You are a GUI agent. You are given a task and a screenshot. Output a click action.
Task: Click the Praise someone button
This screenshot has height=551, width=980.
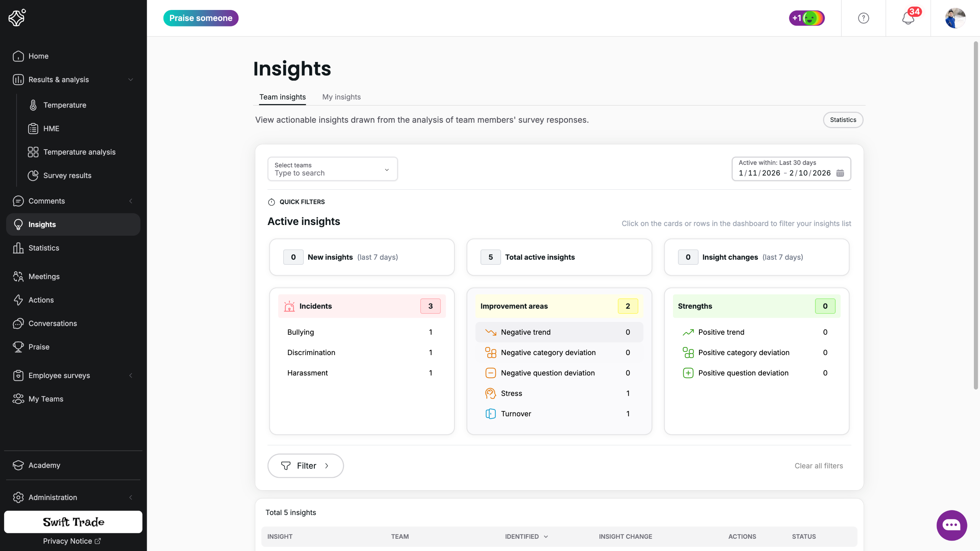point(201,18)
